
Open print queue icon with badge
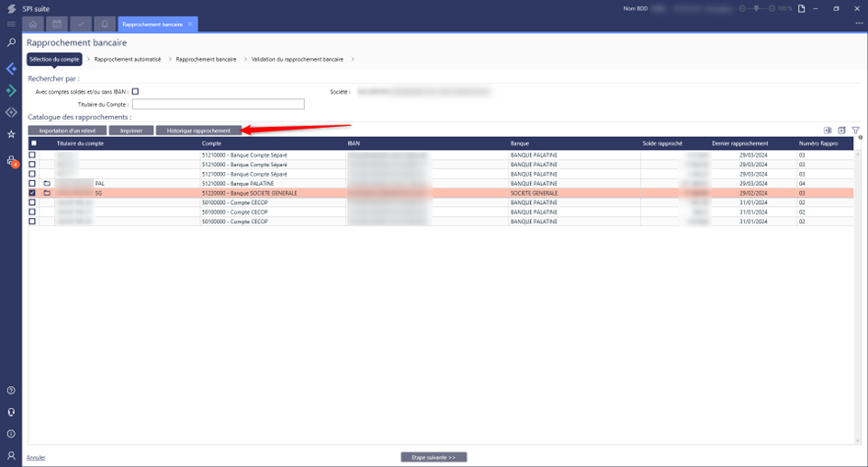coord(11,161)
